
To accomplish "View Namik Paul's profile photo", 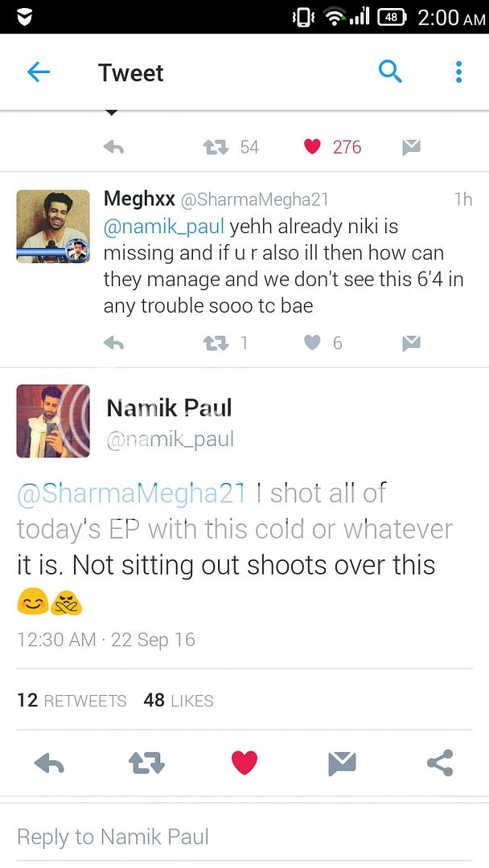I will pyautogui.click(x=53, y=420).
